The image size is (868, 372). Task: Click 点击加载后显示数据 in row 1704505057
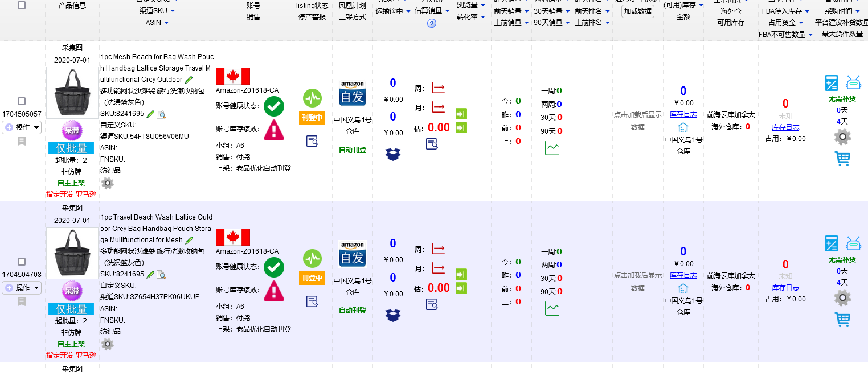(x=638, y=121)
